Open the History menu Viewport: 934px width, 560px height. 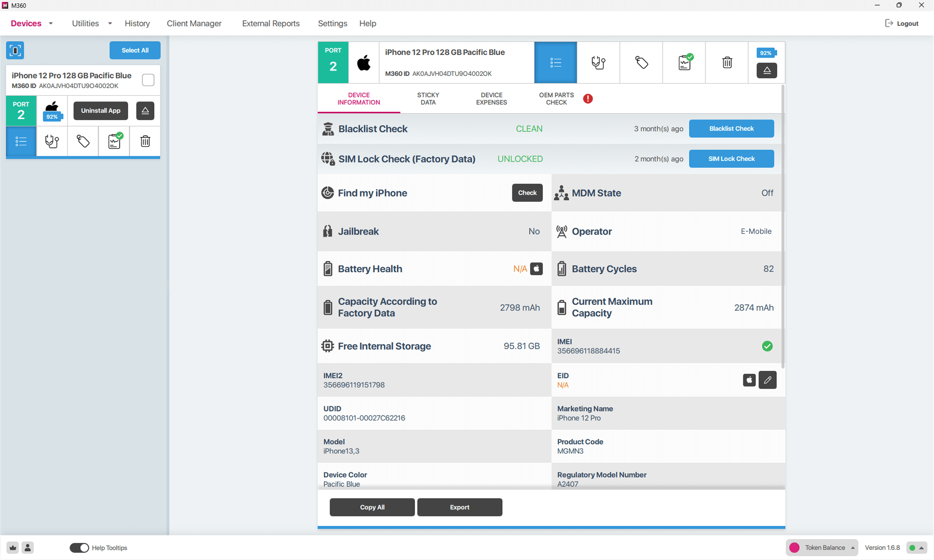tap(137, 23)
